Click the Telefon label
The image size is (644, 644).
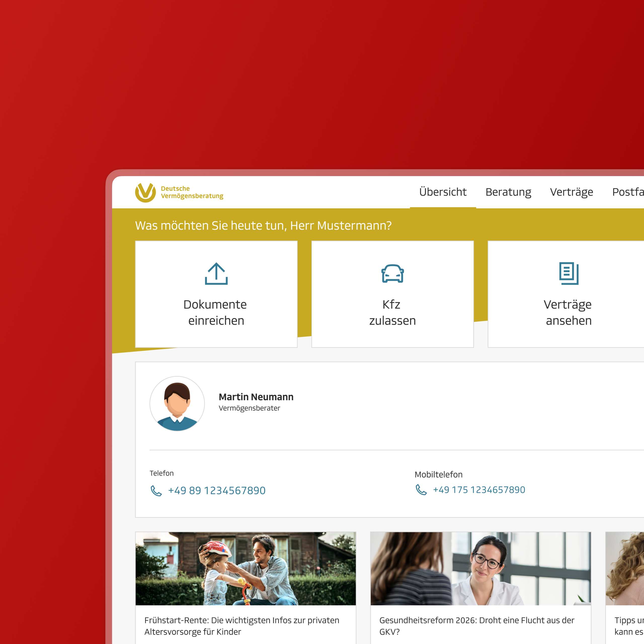[162, 473]
